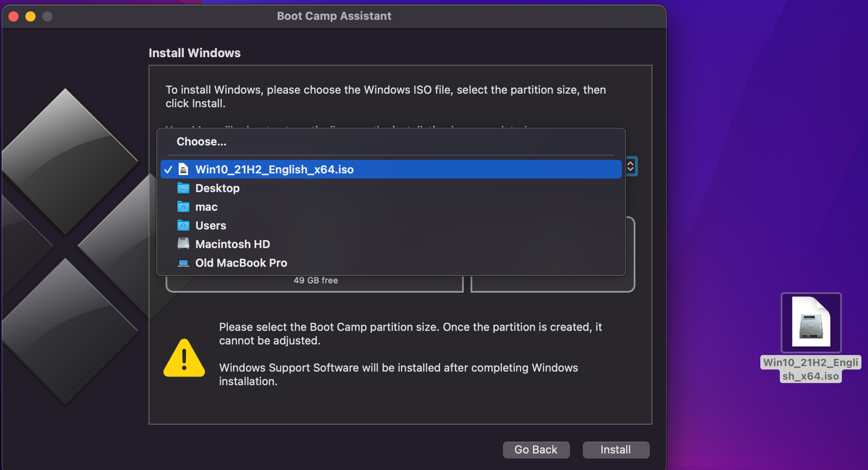Click the desktop Win10_21H2_English_x64.iso filename label
The width and height of the screenshot is (868, 470).
point(811,369)
